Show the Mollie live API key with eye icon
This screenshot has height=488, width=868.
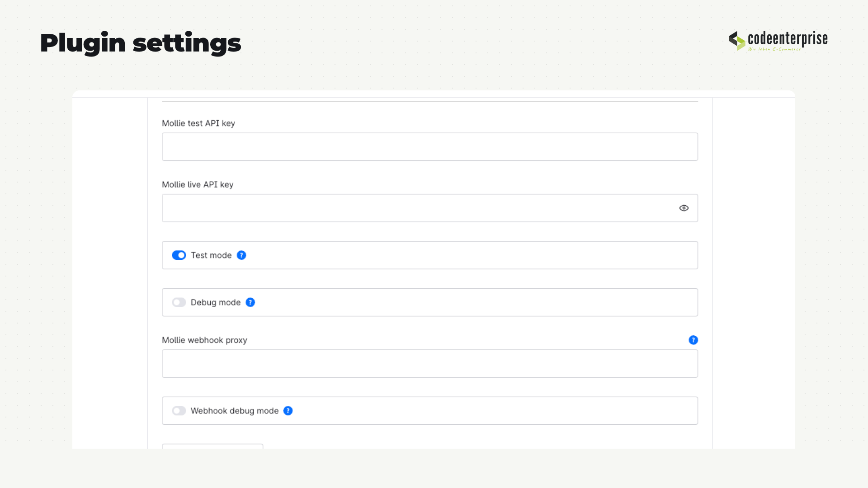click(x=684, y=208)
